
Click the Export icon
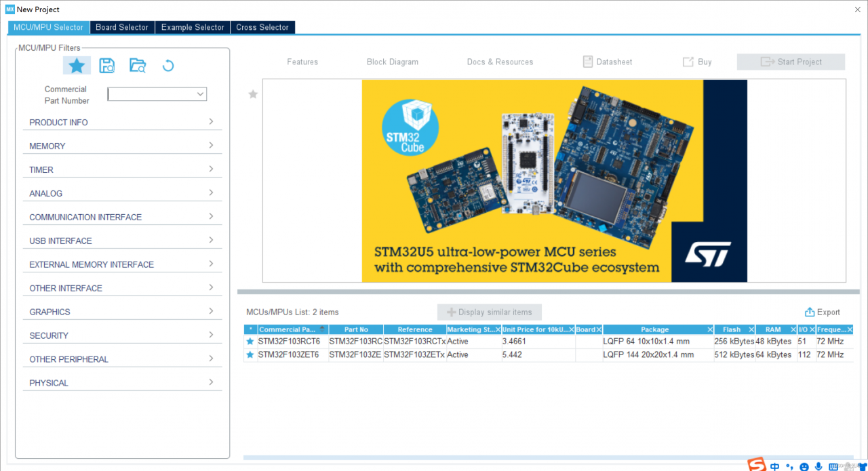click(x=809, y=312)
